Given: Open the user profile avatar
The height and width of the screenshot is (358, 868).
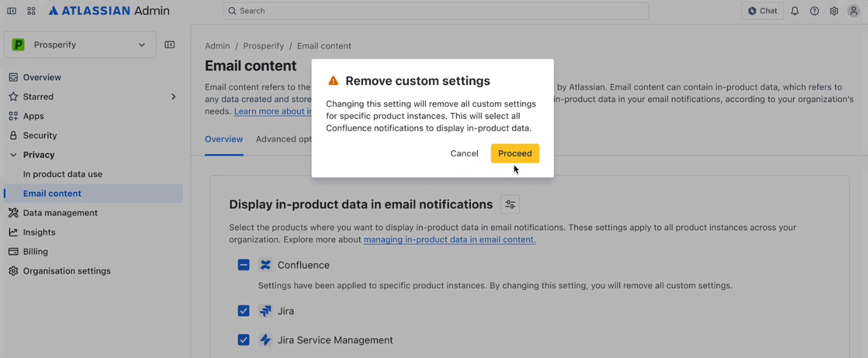Looking at the screenshot, I should click(x=854, y=11).
